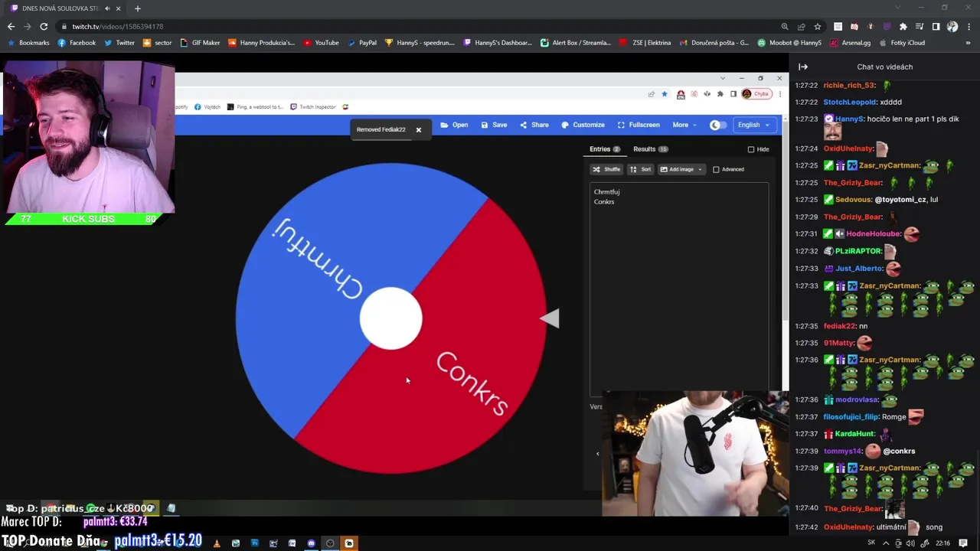Toggle dark mode moon switch
Viewport: 980px width, 551px height.
(x=717, y=125)
